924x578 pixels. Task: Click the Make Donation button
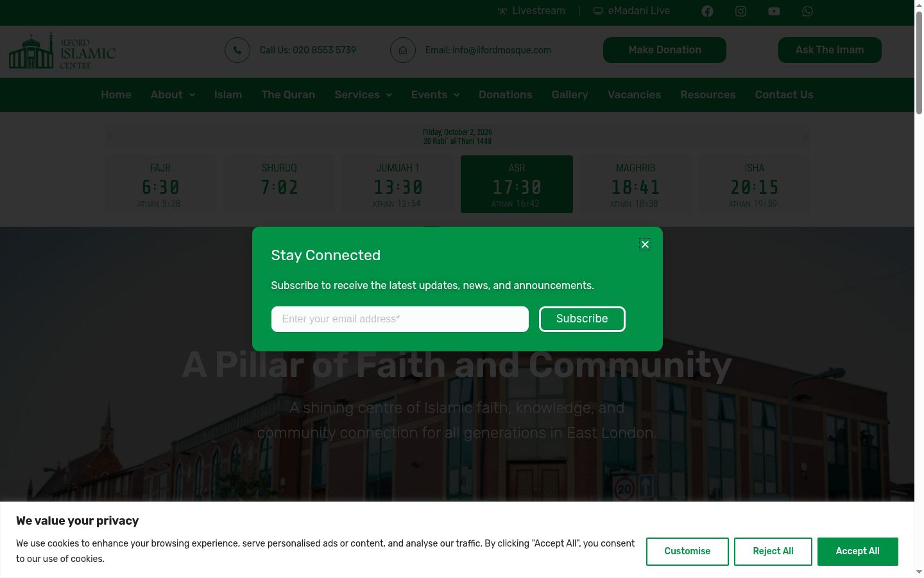pyautogui.click(x=665, y=50)
